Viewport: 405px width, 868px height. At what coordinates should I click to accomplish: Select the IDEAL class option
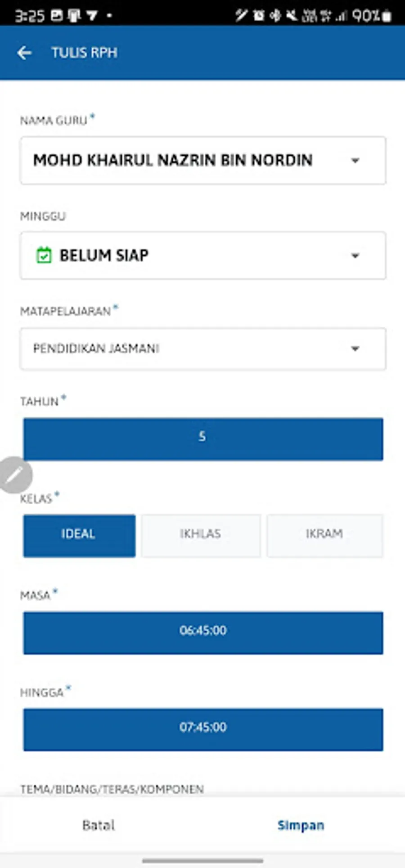click(79, 535)
